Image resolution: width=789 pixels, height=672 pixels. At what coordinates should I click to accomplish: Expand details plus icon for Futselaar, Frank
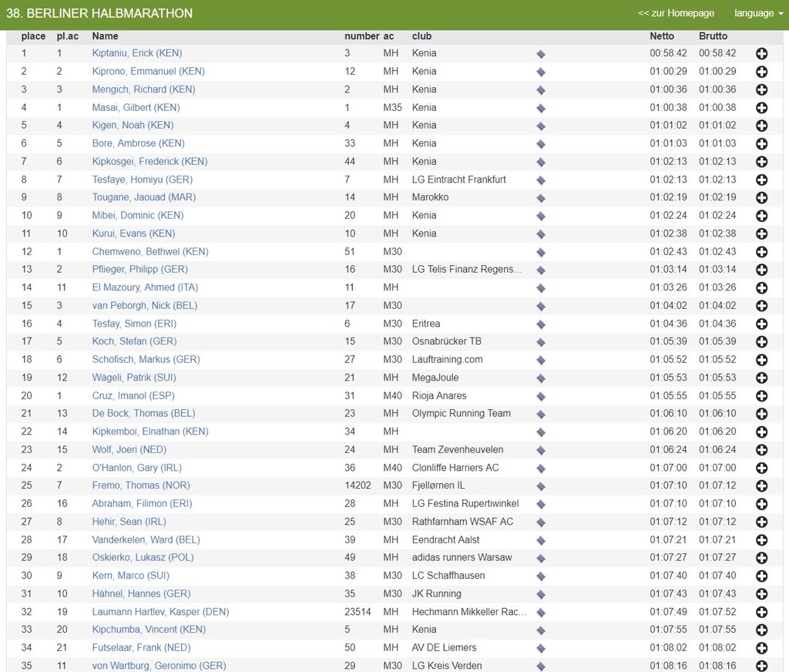[762, 648]
